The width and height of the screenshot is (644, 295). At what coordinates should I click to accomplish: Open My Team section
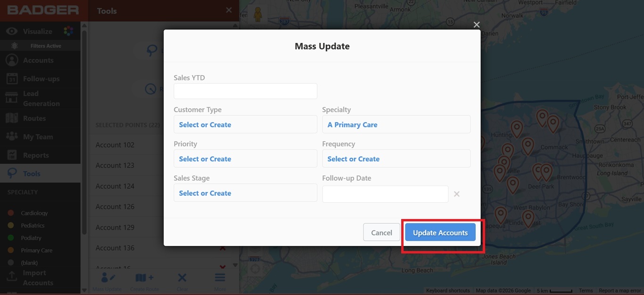click(x=40, y=137)
